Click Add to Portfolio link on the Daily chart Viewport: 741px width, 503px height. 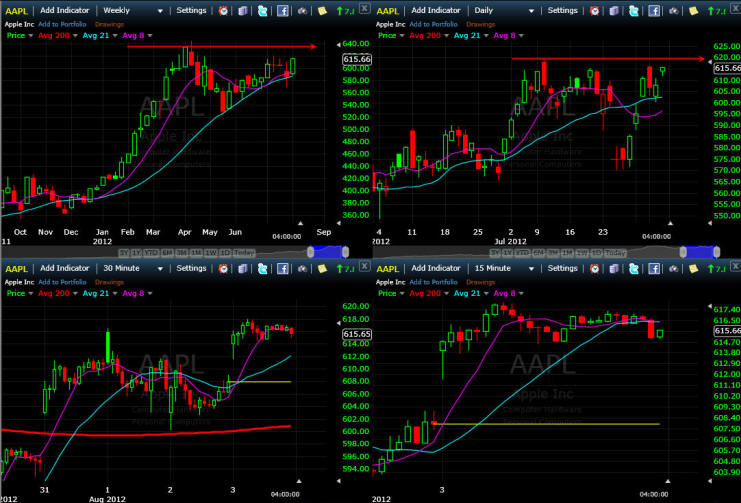click(x=433, y=24)
